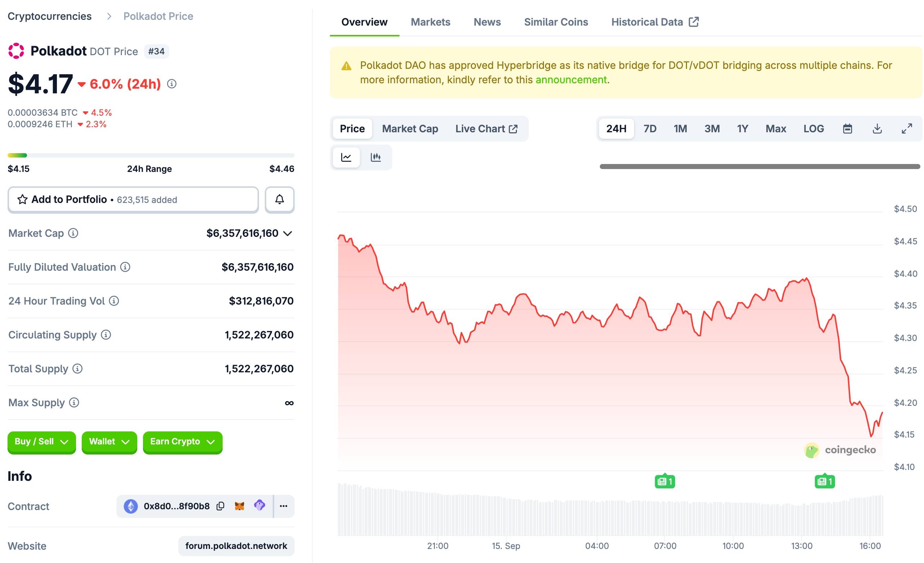Click the purple wallet icon beside MetaMask
The height and width of the screenshot is (563, 924).
259,505
